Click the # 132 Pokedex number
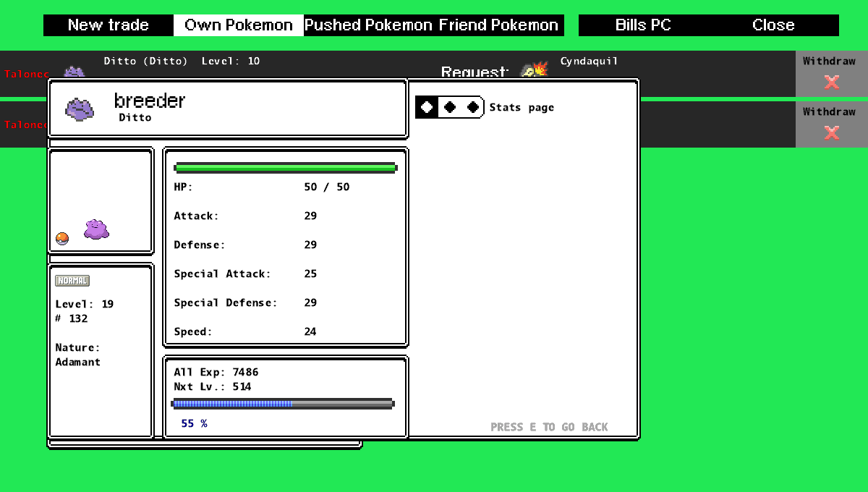 coord(72,318)
